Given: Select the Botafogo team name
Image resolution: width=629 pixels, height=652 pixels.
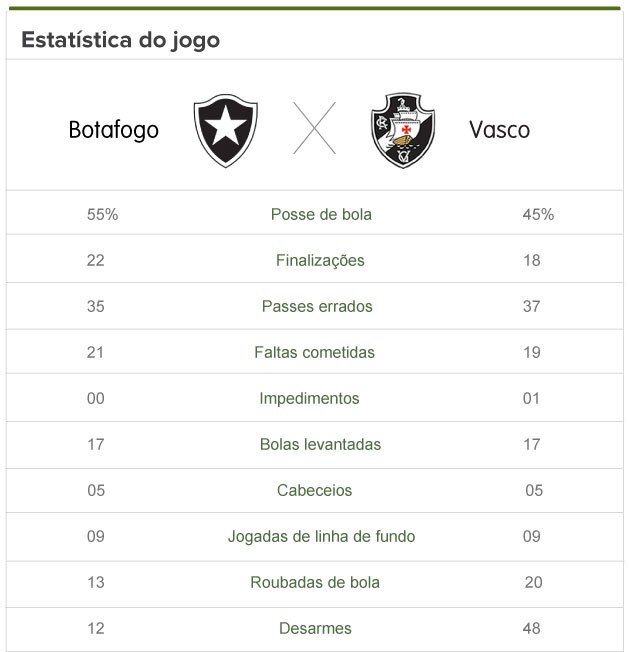Looking at the screenshot, I should [x=114, y=131].
